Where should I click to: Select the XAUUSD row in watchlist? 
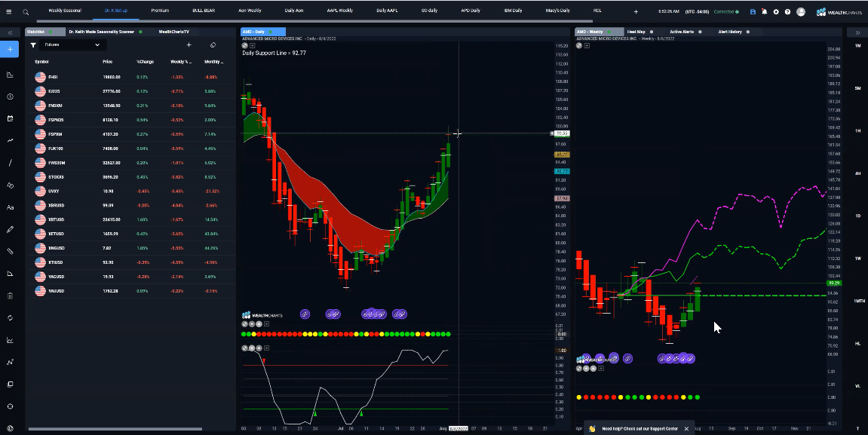pos(133,290)
